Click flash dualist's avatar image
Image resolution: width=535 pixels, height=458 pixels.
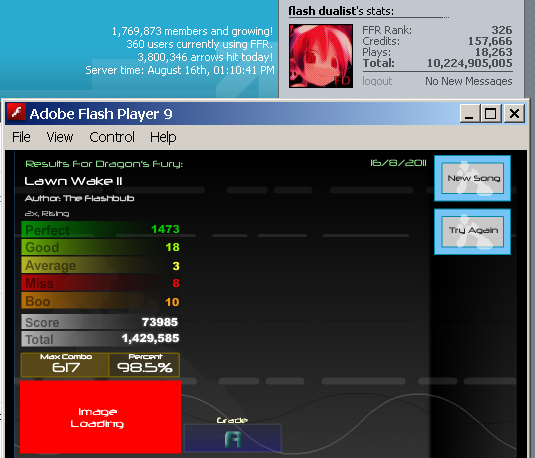coord(321,56)
